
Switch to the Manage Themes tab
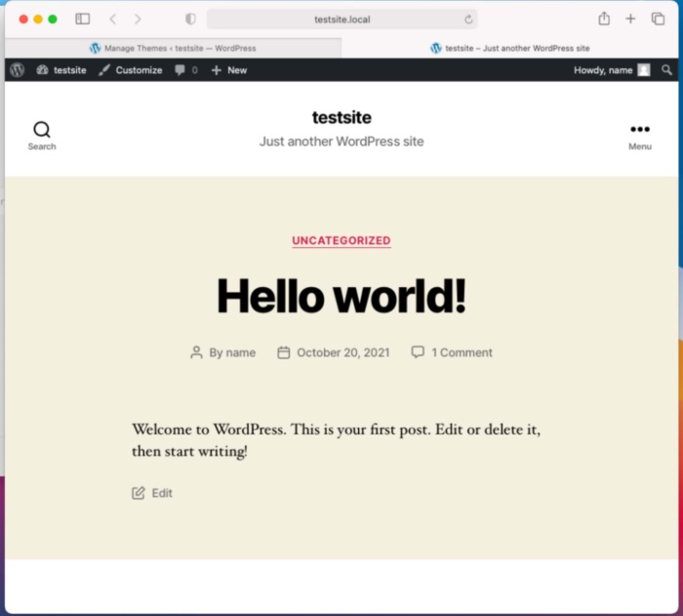tap(173, 48)
